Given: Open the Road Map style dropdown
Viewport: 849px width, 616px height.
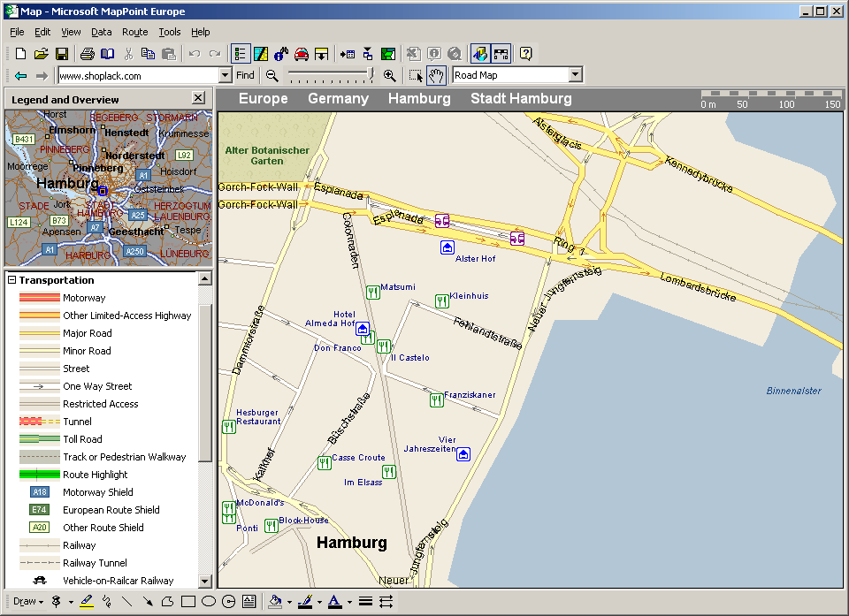Looking at the screenshot, I should click(576, 75).
